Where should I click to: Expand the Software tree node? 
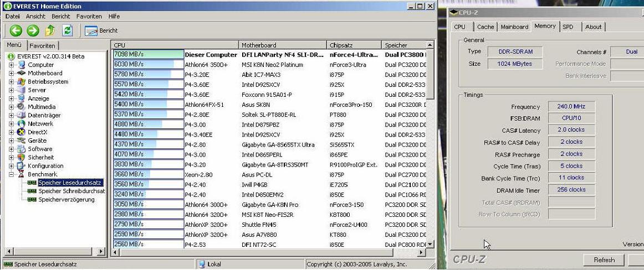coord(11,149)
